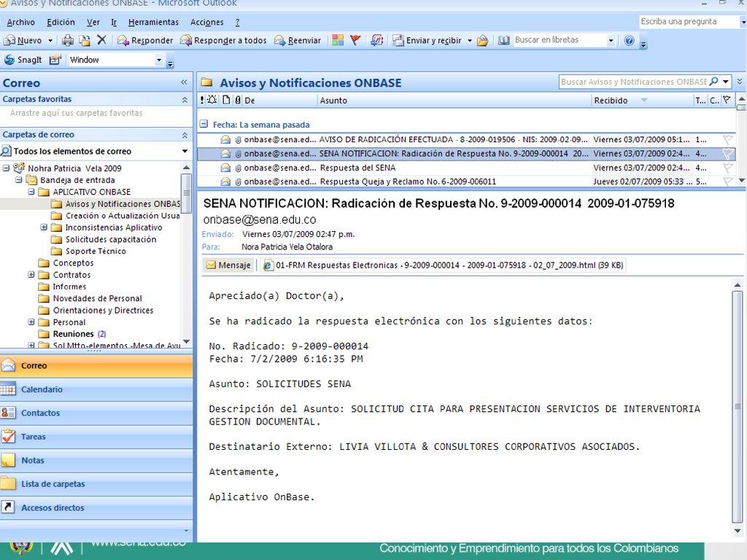747x560 pixels.
Task: Open the Ver menu
Action: [x=93, y=22]
